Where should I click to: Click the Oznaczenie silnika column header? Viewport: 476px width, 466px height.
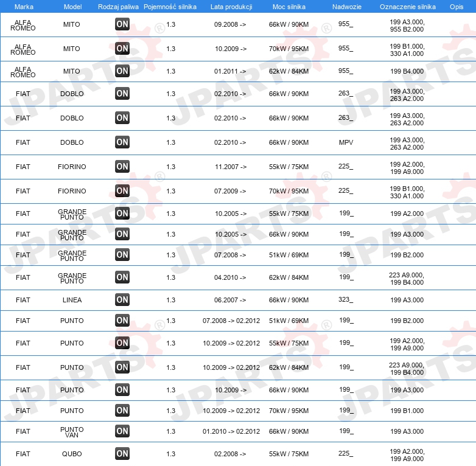[408, 7]
